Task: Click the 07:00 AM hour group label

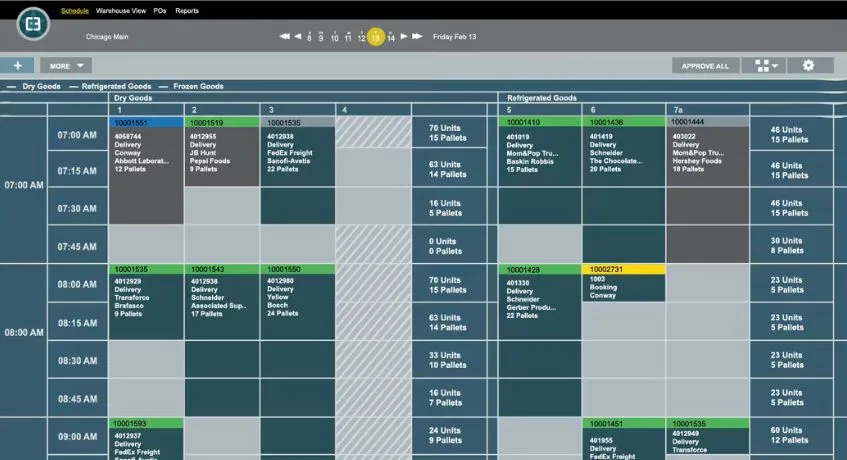Action: coord(24,185)
